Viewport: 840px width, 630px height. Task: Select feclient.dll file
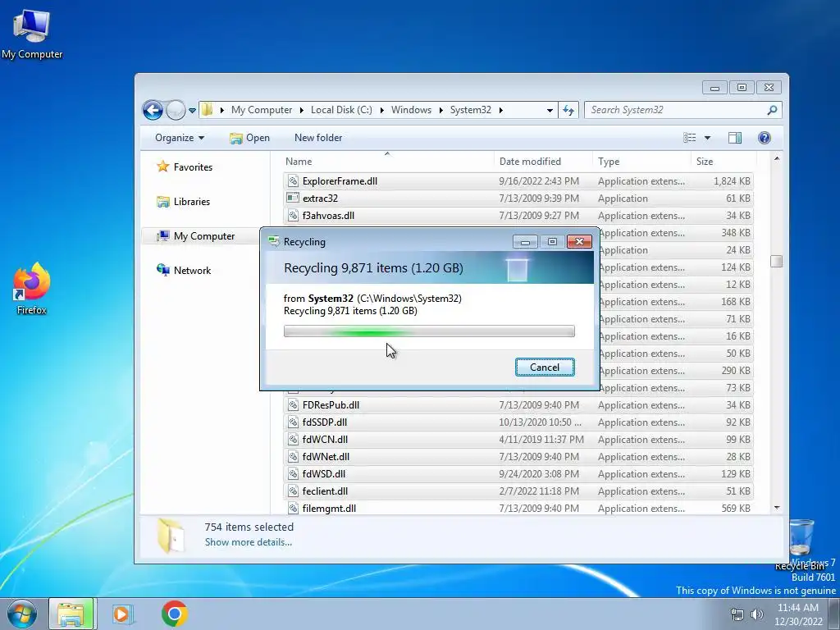click(518, 491)
